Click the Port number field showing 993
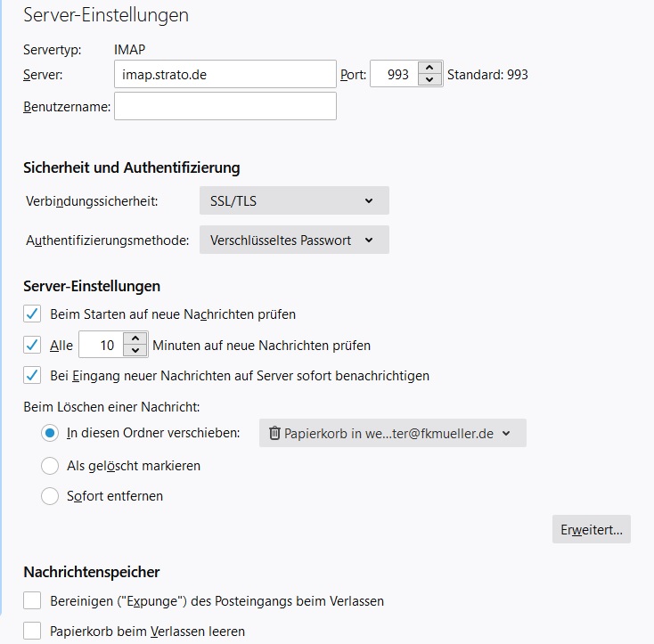The image size is (654, 644). 394,74
